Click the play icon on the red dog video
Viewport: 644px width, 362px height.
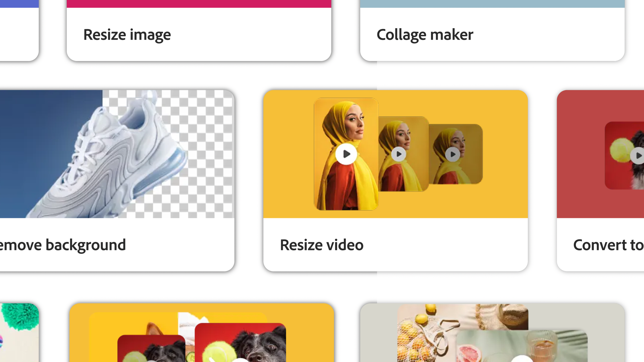tap(637, 156)
